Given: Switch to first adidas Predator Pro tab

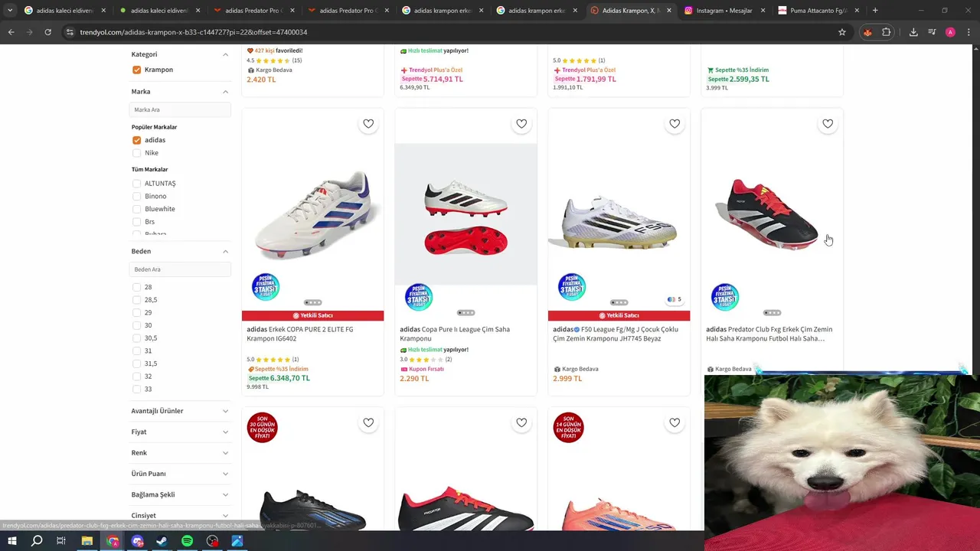Looking at the screenshot, I should [x=254, y=11].
